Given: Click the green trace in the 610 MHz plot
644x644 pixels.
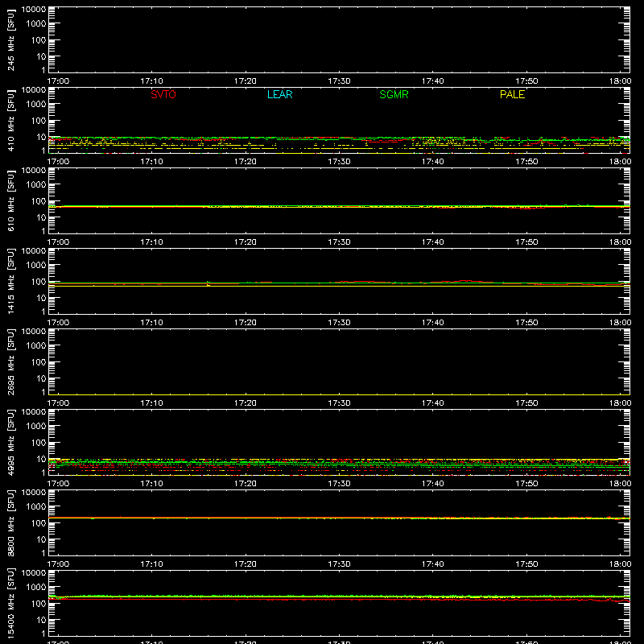Looking at the screenshot, I should (339, 205).
